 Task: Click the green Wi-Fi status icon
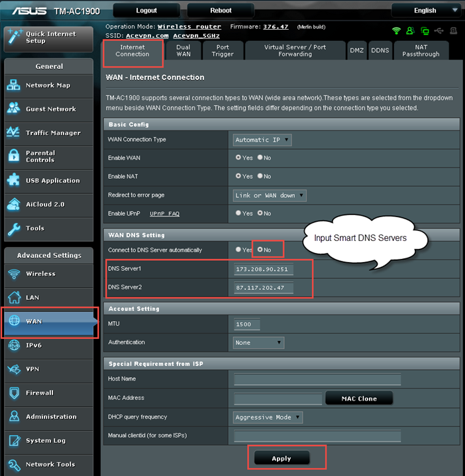tap(396, 30)
